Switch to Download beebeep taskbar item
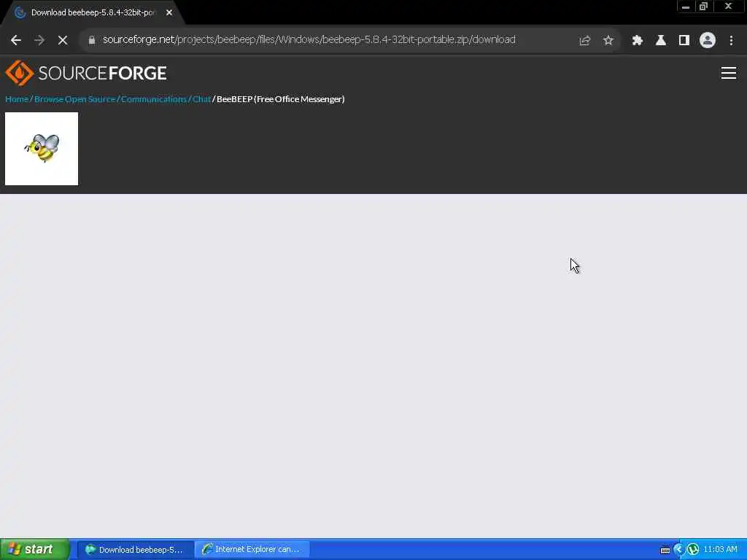The width and height of the screenshot is (747, 560). pos(135,550)
